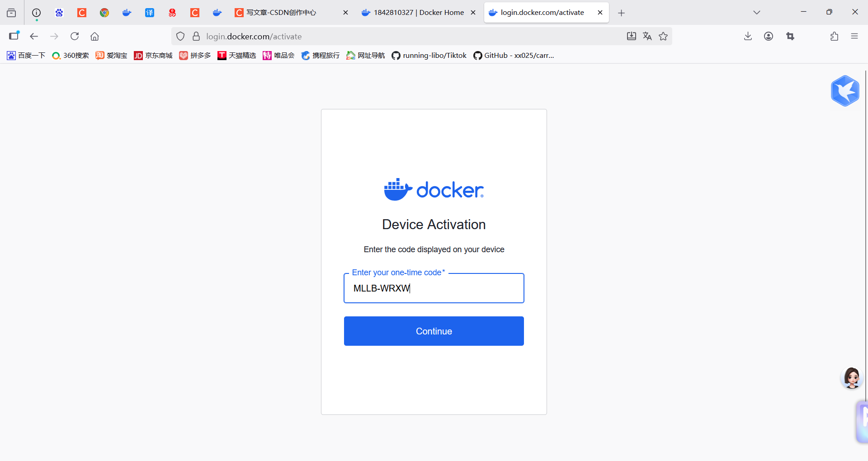The height and width of the screenshot is (461, 868).
Task: Click the girl avatar floating widget
Action: click(x=852, y=378)
